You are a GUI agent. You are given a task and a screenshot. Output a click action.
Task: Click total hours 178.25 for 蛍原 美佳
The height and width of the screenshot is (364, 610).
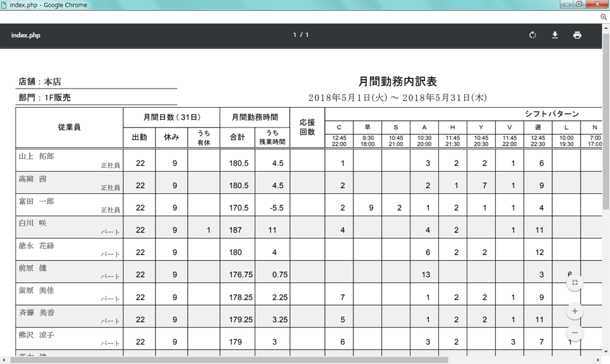(x=241, y=297)
